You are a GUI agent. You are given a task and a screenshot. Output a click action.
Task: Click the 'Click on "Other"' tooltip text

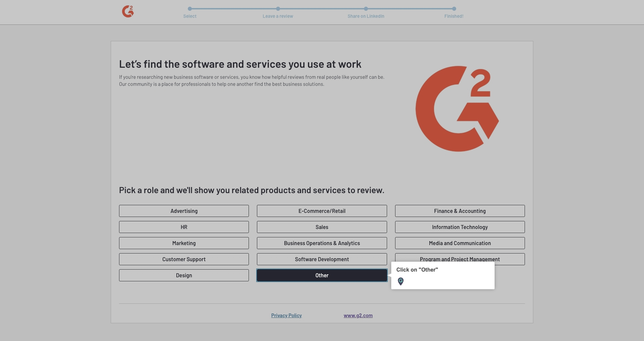(417, 270)
